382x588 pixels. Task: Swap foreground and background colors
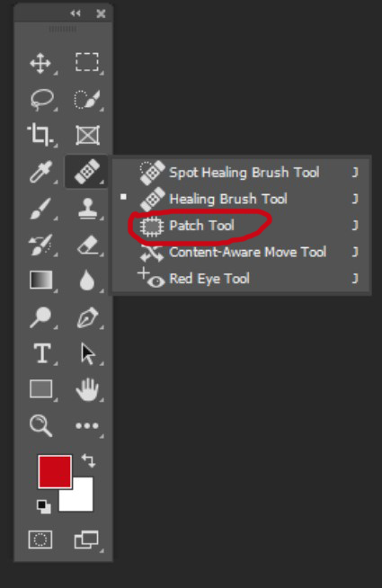pos(88,460)
